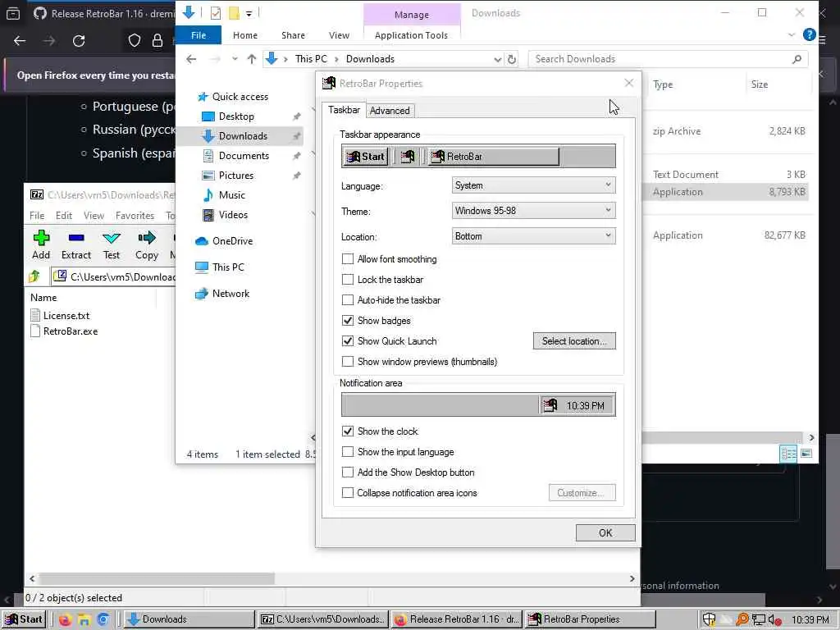Switch to 7-Zip taskbar button
The width and height of the screenshot is (840, 630).
(323, 619)
